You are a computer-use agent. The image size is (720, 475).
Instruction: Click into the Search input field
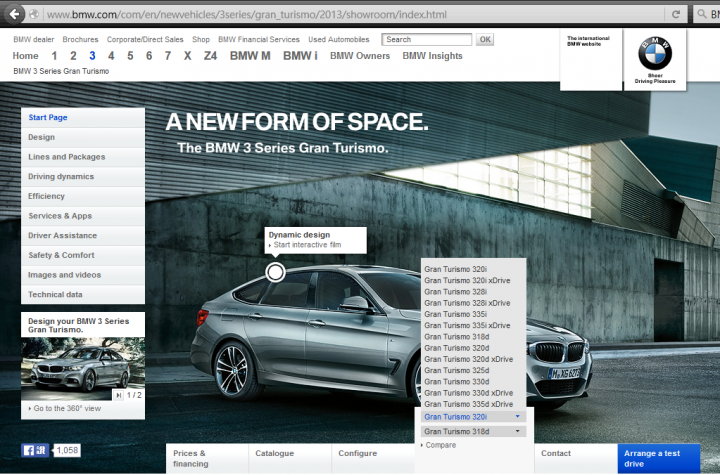tap(427, 40)
